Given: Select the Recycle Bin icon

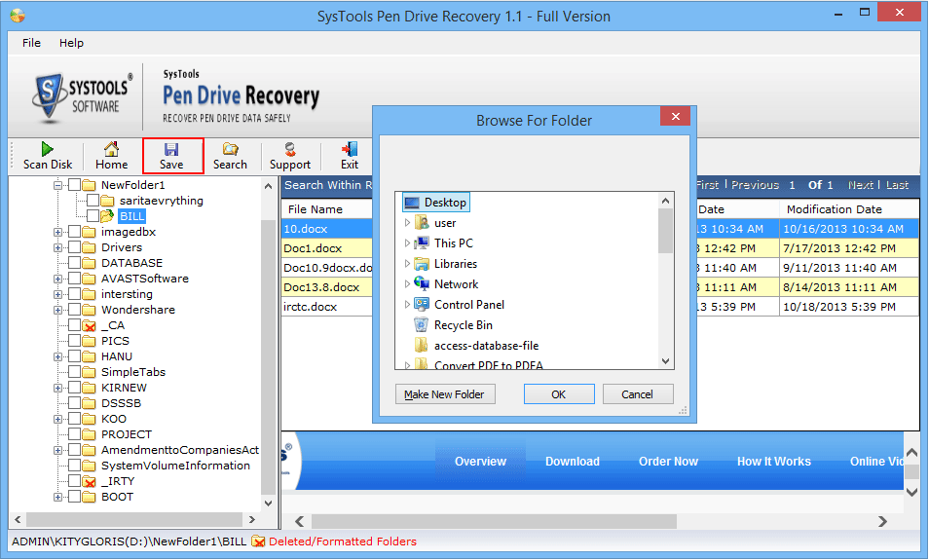Looking at the screenshot, I should coord(421,324).
